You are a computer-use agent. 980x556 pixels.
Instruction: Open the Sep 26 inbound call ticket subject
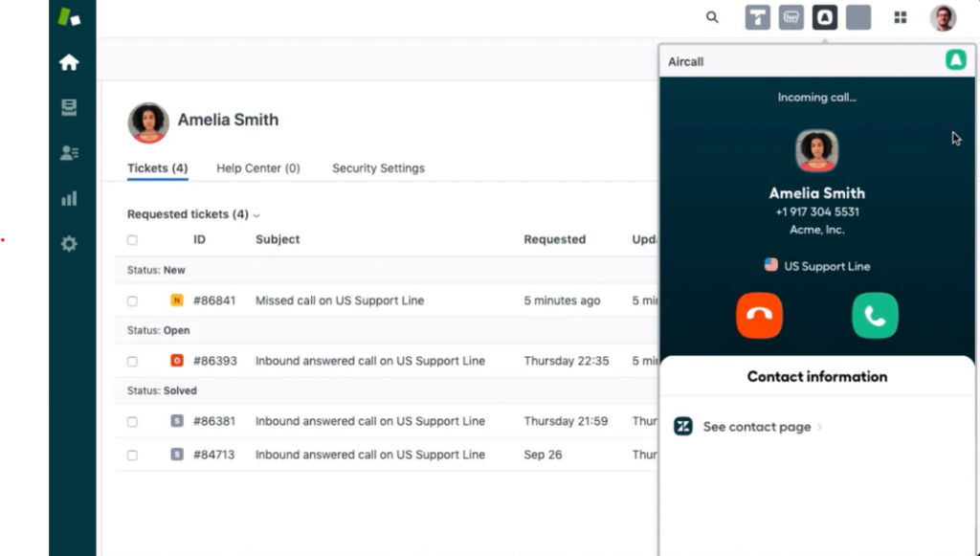click(370, 455)
